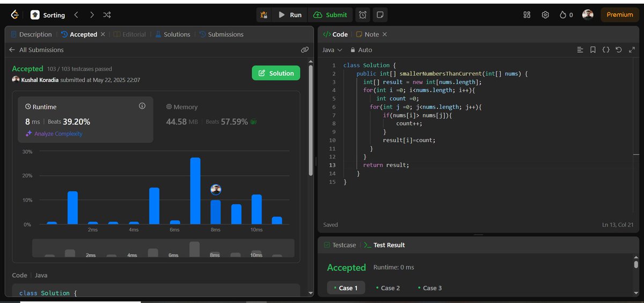
Task: Click the Ln 13, Col 21 status
Action: tap(618, 225)
